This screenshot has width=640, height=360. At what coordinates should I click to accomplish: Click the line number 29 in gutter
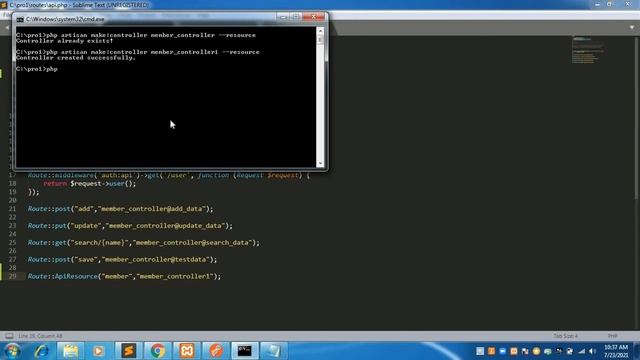(x=13, y=276)
